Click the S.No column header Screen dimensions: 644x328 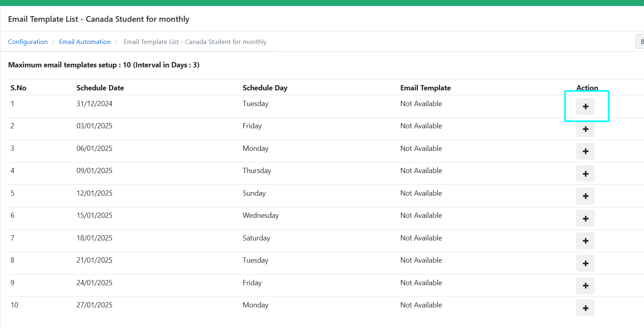point(19,88)
